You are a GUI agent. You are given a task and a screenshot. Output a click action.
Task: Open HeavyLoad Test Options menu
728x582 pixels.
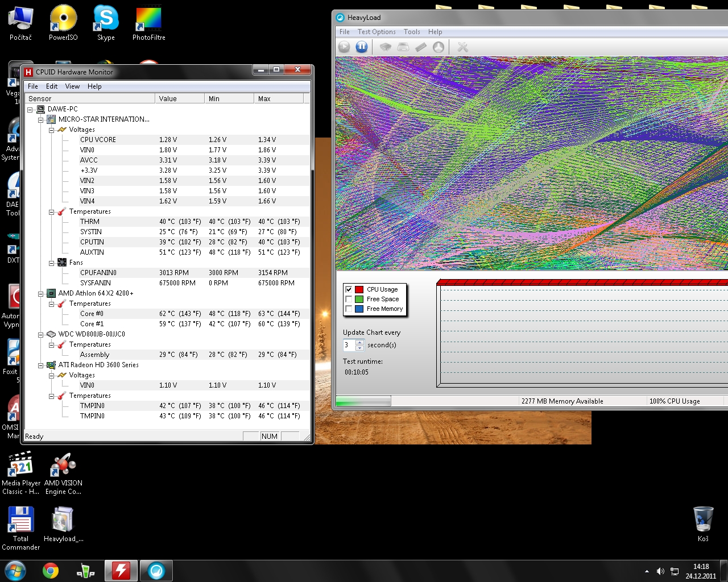pos(377,32)
